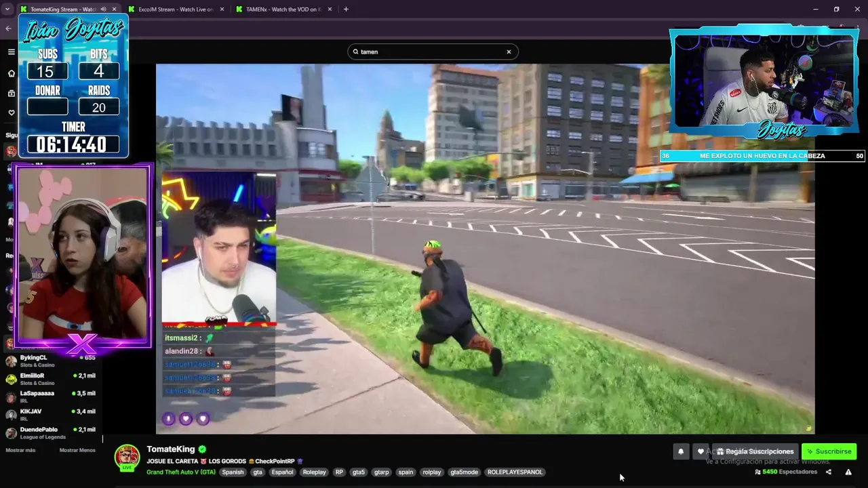Open the hamburger sidebar menu

click(11, 52)
